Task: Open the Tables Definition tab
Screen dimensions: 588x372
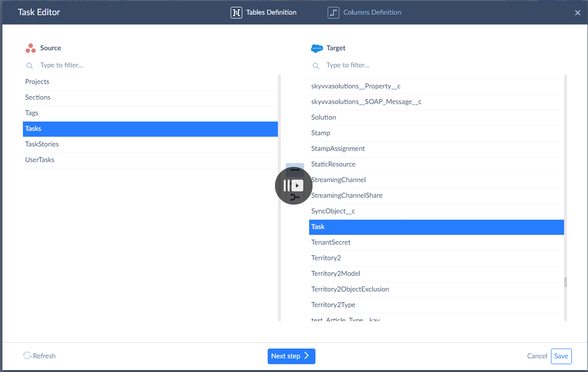Action: (x=271, y=13)
